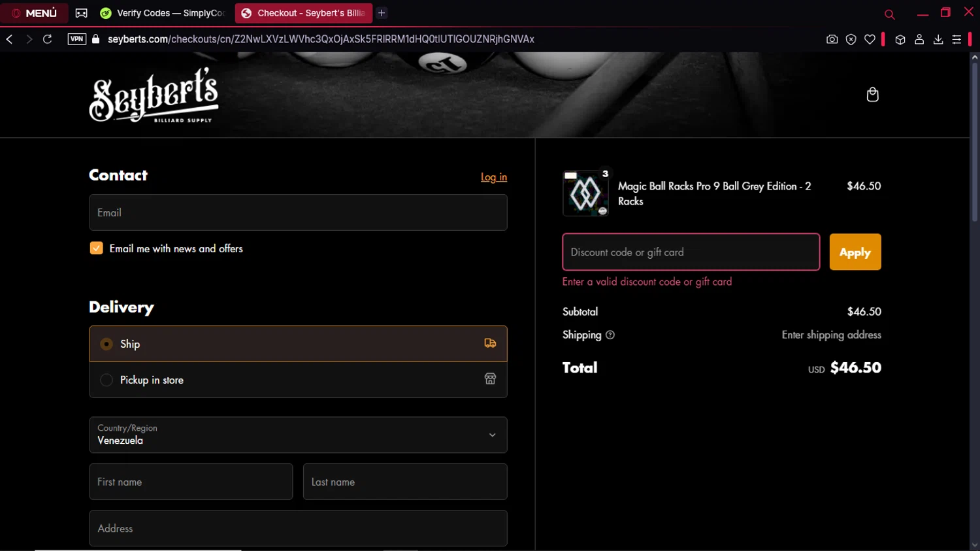Viewport: 980px width, 551px height.
Task: Focus the Last name field
Action: tap(405, 482)
